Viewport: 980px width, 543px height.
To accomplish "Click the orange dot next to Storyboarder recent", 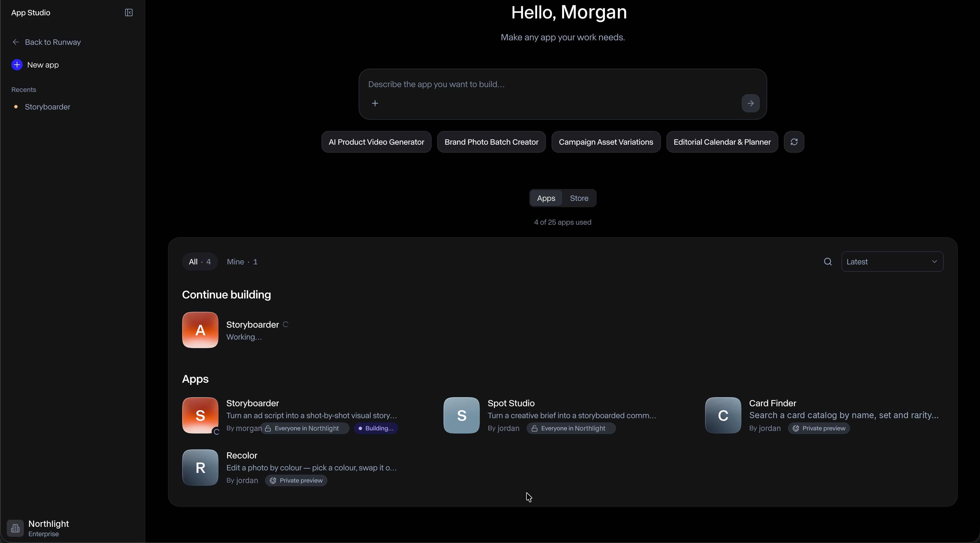I will point(16,107).
